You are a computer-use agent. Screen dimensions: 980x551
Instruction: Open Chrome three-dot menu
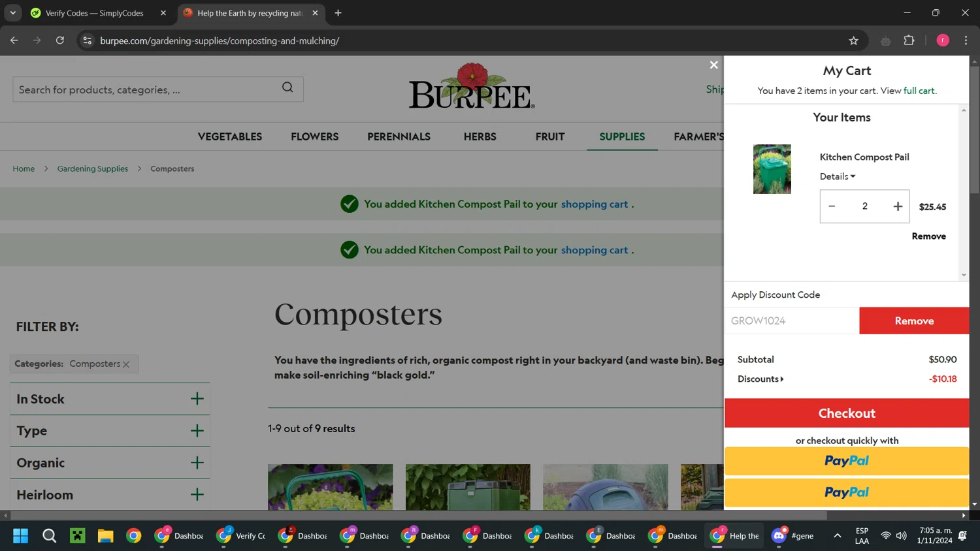(x=966, y=40)
